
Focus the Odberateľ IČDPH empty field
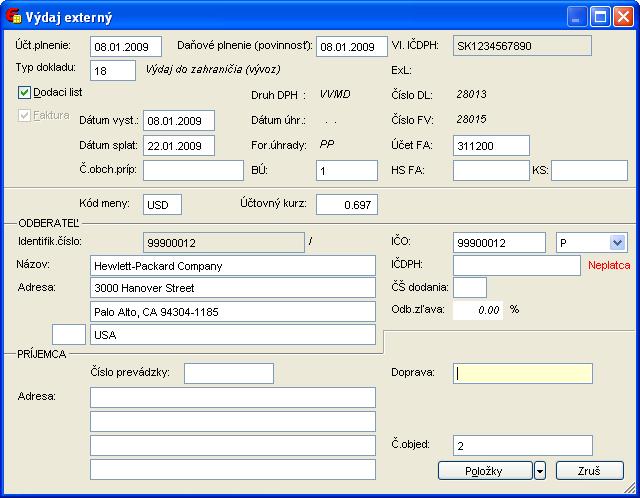click(517, 266)
